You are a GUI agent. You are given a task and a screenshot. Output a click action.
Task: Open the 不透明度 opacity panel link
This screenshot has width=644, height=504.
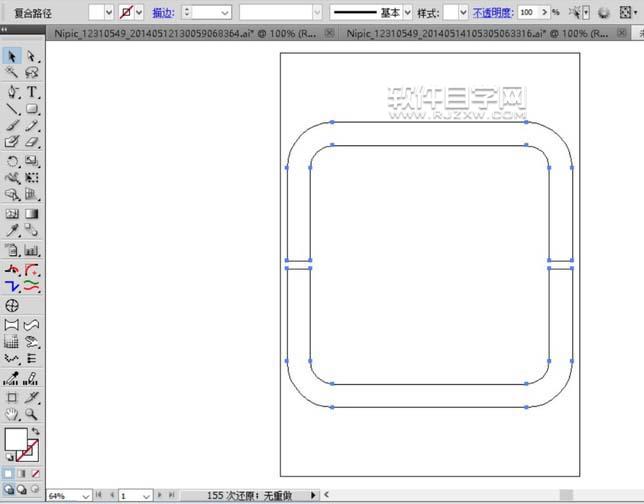(493, 13)
